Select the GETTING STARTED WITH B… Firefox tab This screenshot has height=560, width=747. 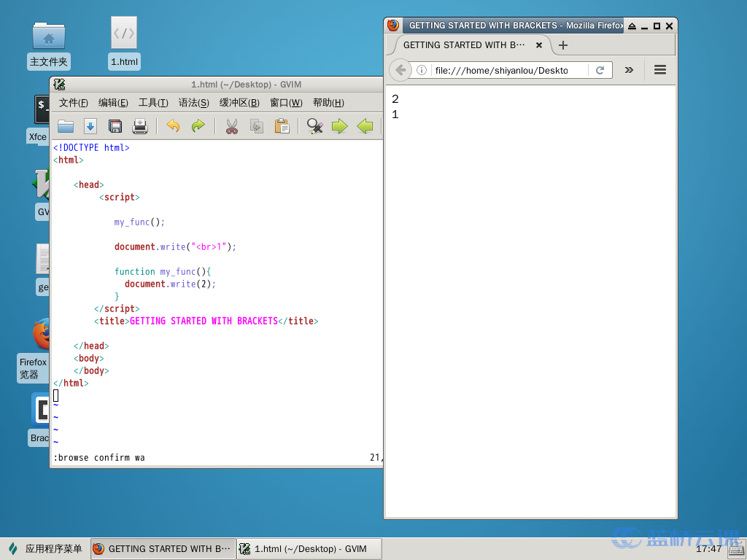pyautogui.click(x=464, y=45)
